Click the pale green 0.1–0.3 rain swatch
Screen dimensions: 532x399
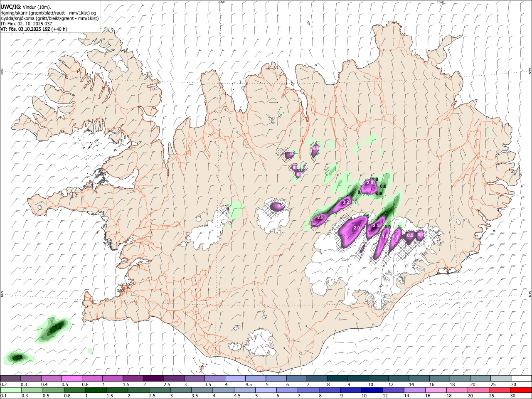coord(11,390)
